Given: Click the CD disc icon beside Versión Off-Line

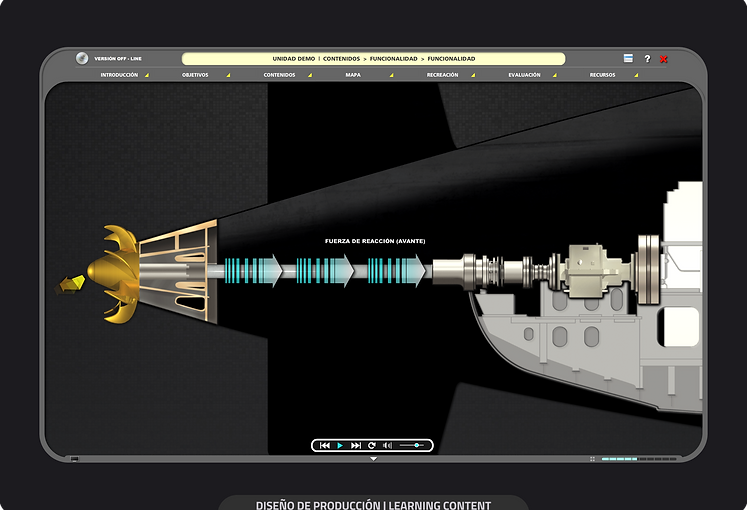Looking at the screenshot, I should coord(82,58).
